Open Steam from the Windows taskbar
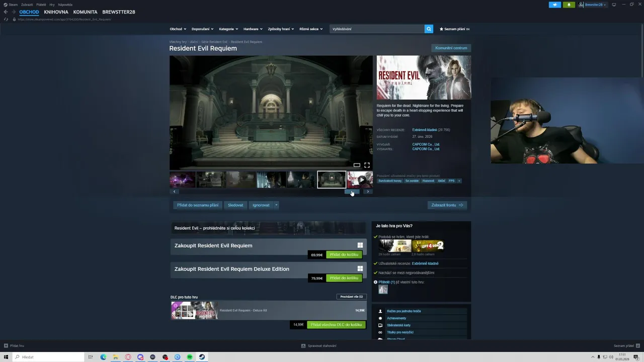Image resolution: width=644 pixels, height=362 pixels. pos(202,357)
